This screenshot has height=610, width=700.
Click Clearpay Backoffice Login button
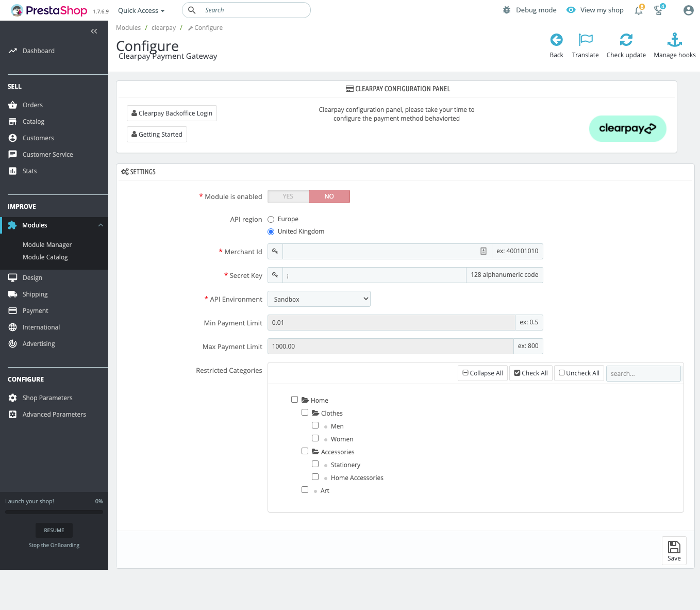(x=172, y=113)
